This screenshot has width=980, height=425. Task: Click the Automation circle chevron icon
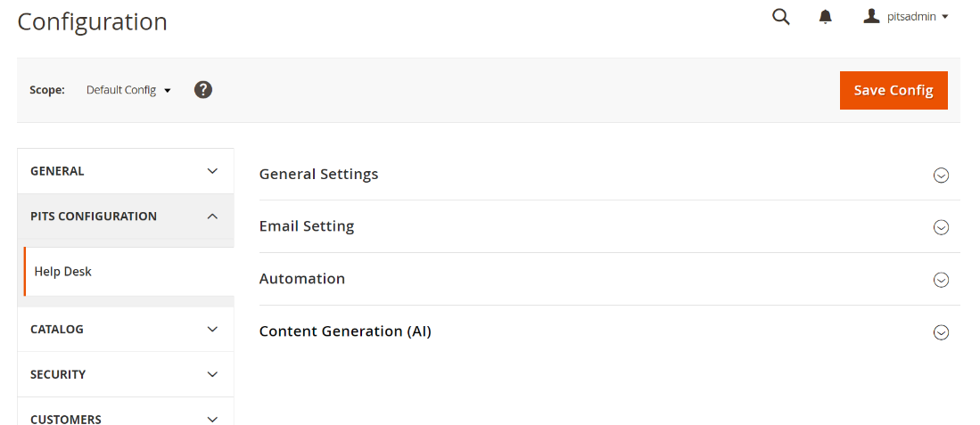[941, 280]
